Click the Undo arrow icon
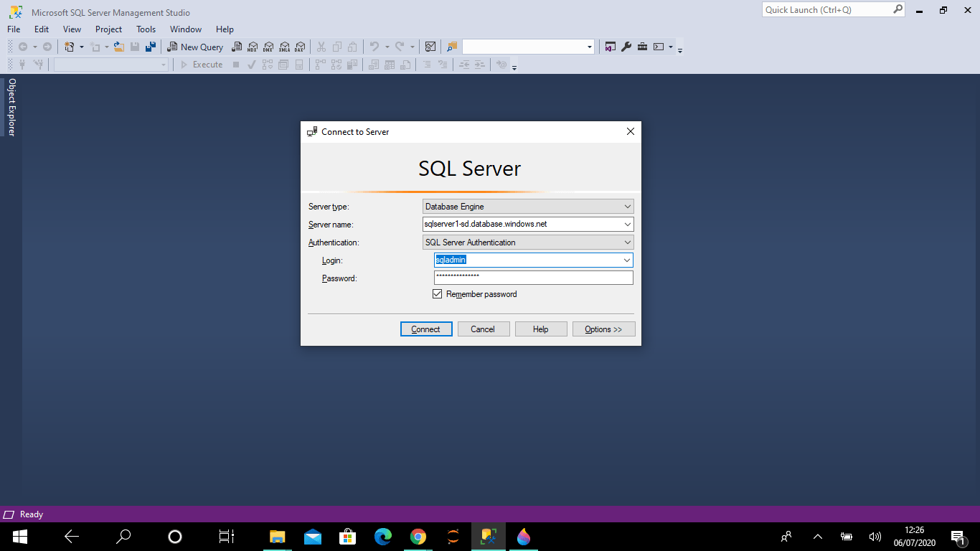This screenshot has width=980, height=551. [374, 47]
